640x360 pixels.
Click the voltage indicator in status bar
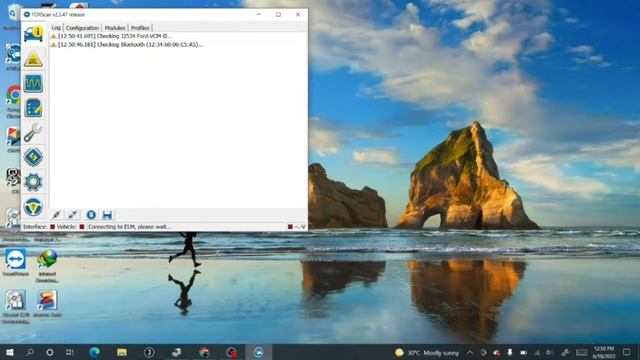[296, 227]
